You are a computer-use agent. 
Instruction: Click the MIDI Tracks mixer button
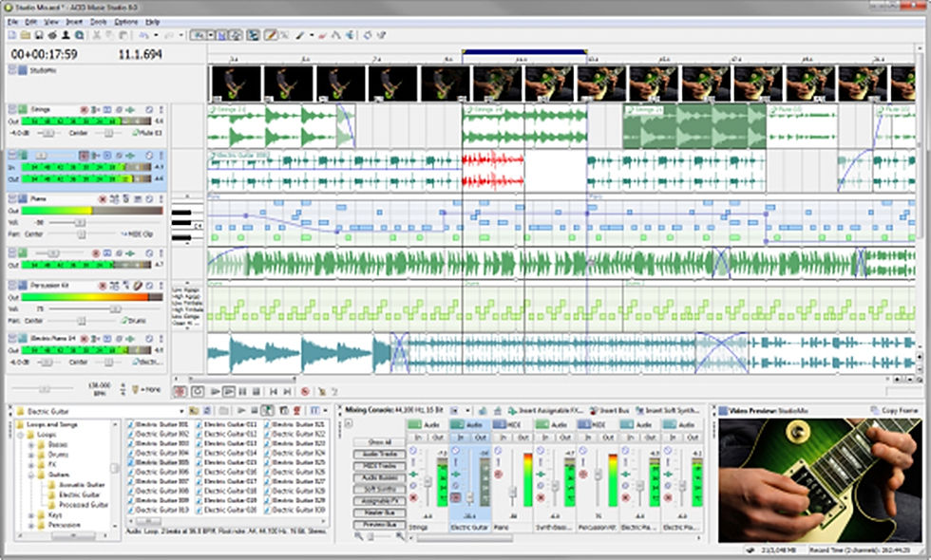coord(379,466)
